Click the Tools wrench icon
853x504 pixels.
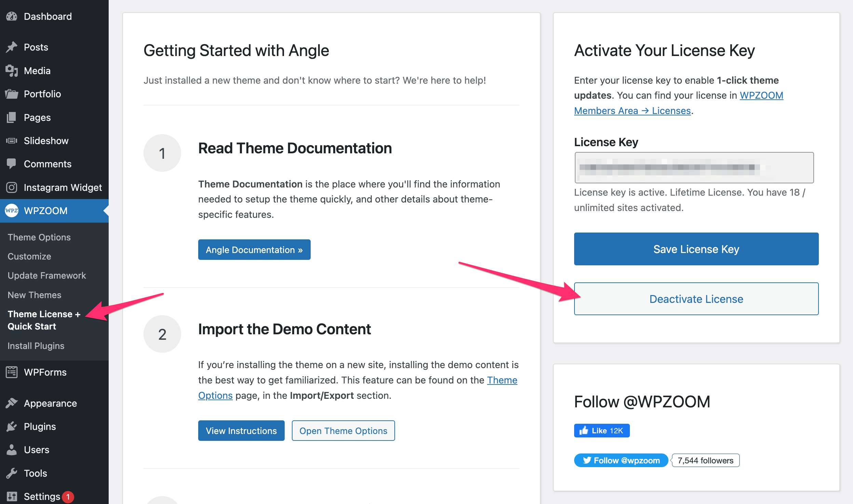pyautogui.click(x=12, y=473)
